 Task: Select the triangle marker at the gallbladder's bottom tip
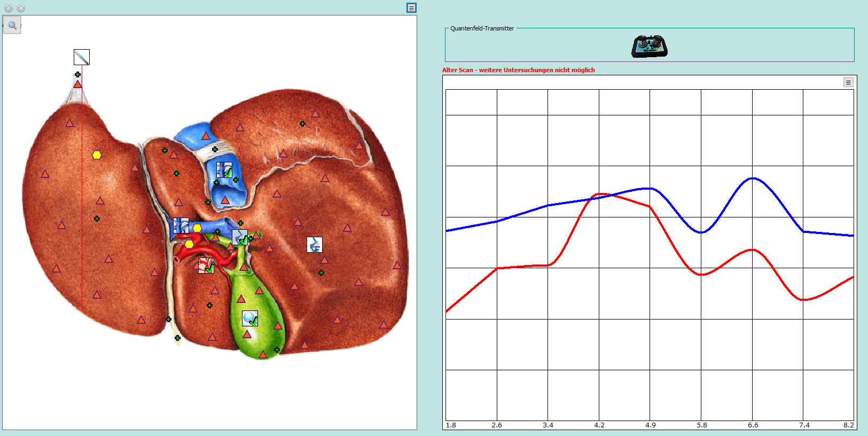(x=263, y=354)
